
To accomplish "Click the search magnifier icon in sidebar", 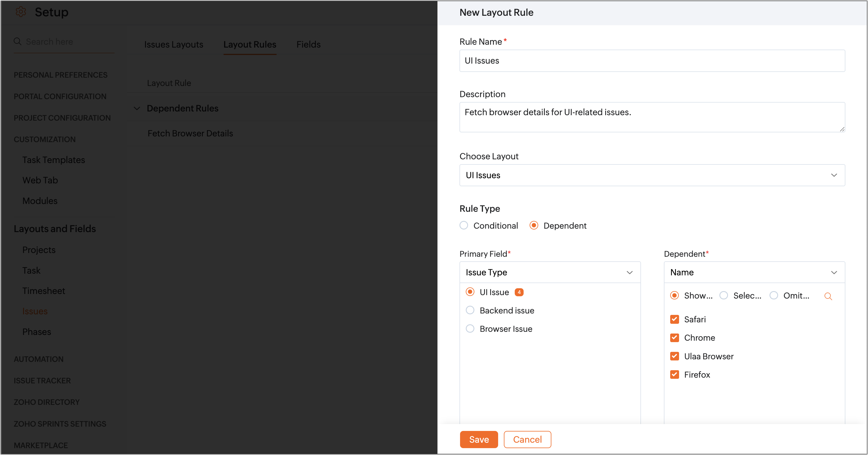I will click(x=17, y=42).
